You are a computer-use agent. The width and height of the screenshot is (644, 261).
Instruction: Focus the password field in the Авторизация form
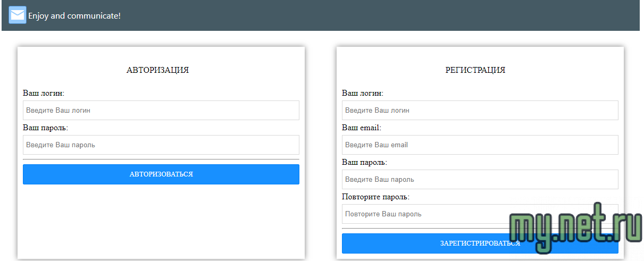tap(161, 145)
